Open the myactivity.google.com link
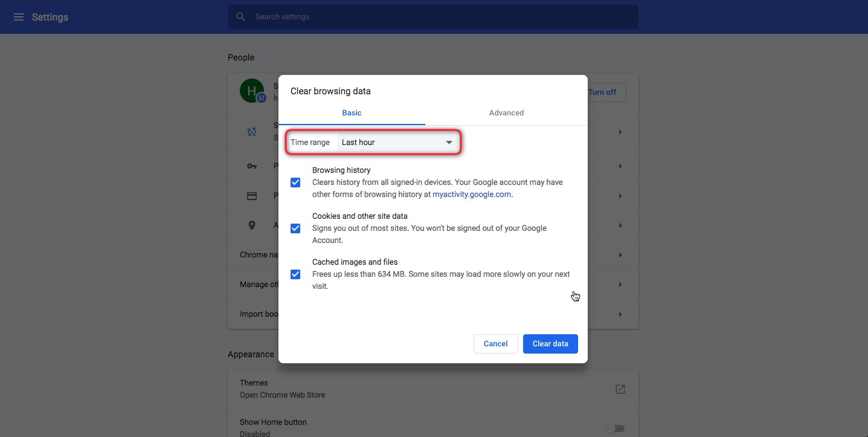The image size is (868, 437). (472, 195)
